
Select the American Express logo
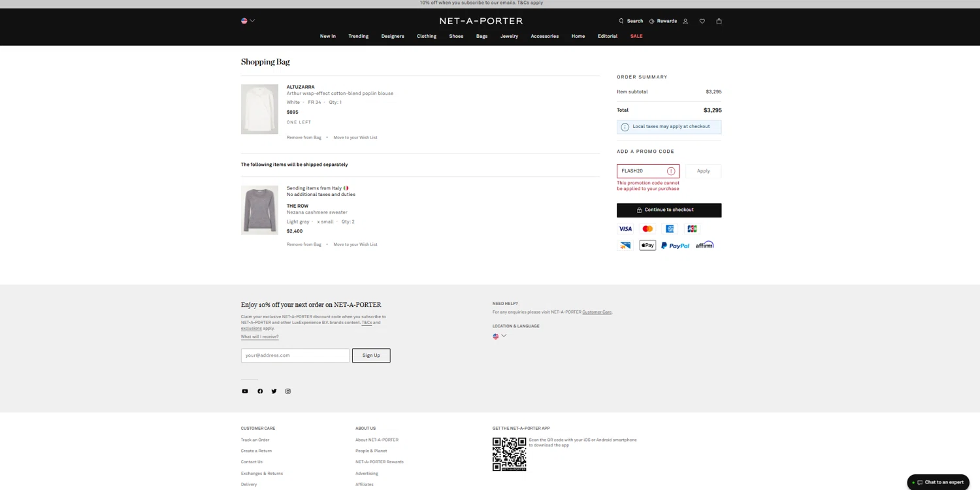click(670, 229)
